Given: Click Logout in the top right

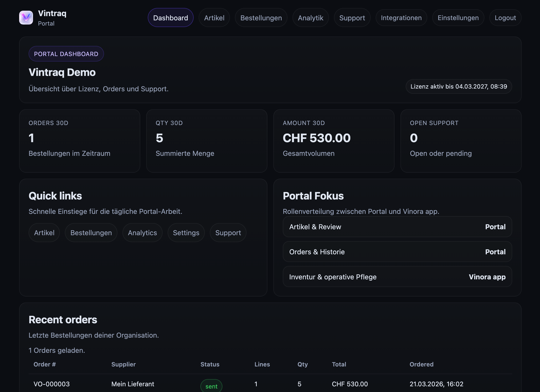Looking at the screenshot, I should click(x=505, y=18).
